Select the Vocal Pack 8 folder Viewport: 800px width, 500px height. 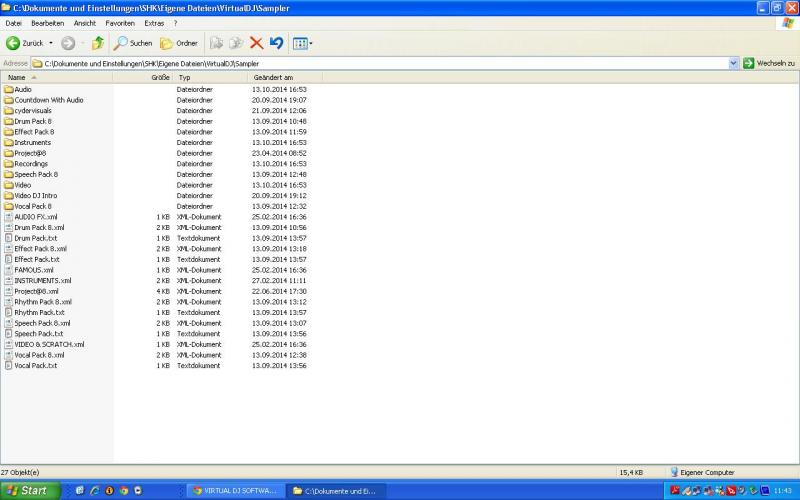28,206
